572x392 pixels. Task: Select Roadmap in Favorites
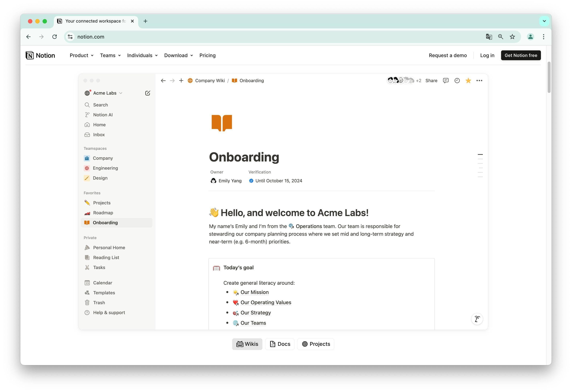(117, 213)
